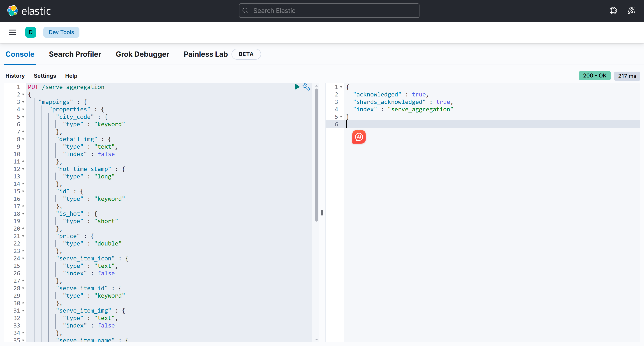Open the hamburger navigation menu
Image resolution: width=644 pixels, height=346 pixels.
12,32
